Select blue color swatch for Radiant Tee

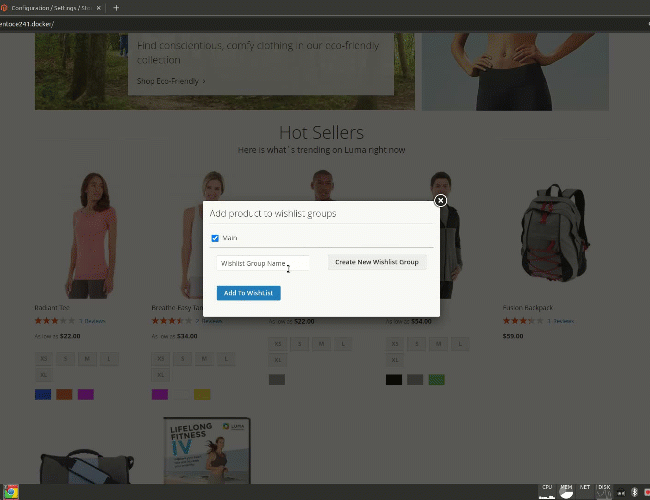pyautogui.click(x=43, y=394)
